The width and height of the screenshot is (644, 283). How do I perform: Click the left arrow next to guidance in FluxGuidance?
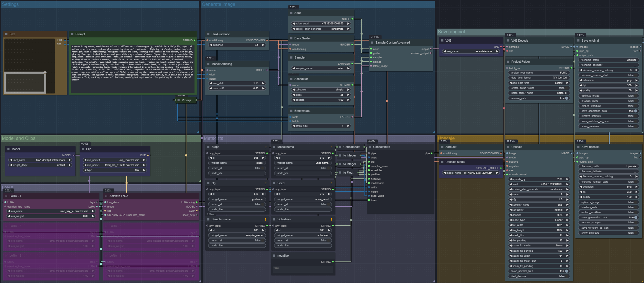(211, 45)
